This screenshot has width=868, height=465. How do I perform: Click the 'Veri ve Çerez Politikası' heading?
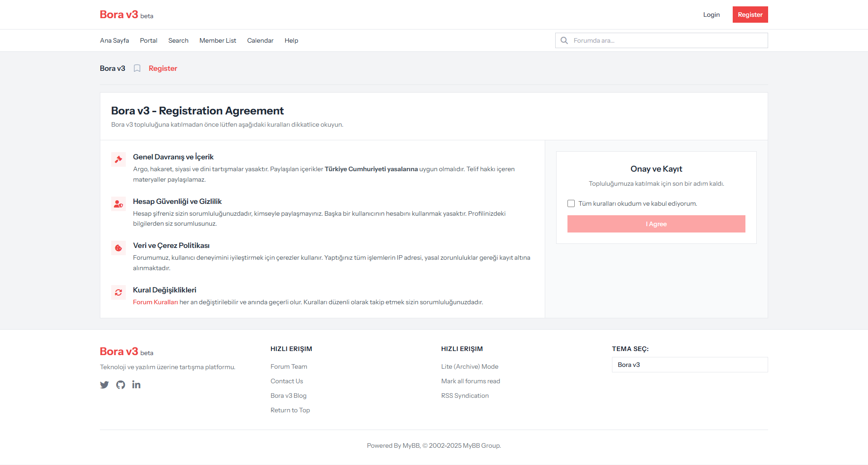(x=171, y=245)
